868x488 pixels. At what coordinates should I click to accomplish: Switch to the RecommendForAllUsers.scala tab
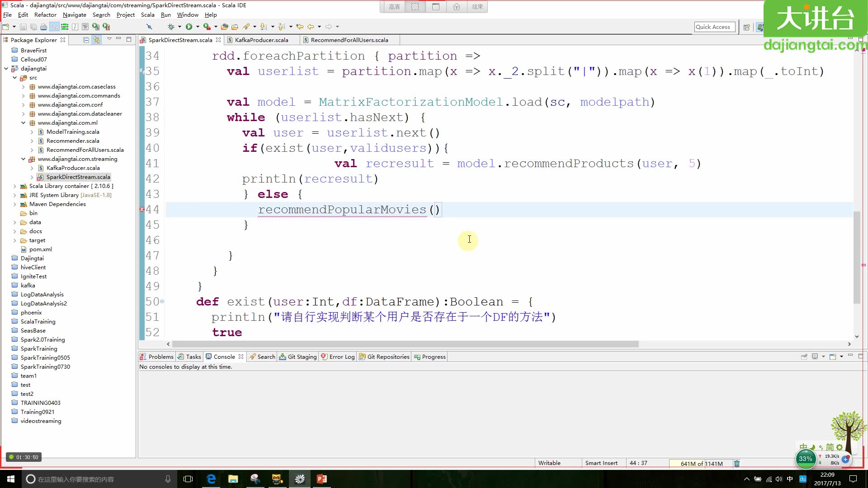tap(349, 40)
